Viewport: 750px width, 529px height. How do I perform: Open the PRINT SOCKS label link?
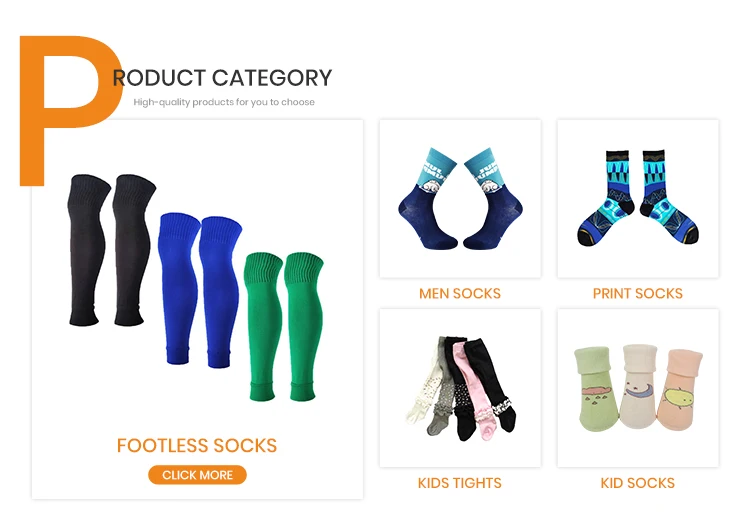coord(638,293)
